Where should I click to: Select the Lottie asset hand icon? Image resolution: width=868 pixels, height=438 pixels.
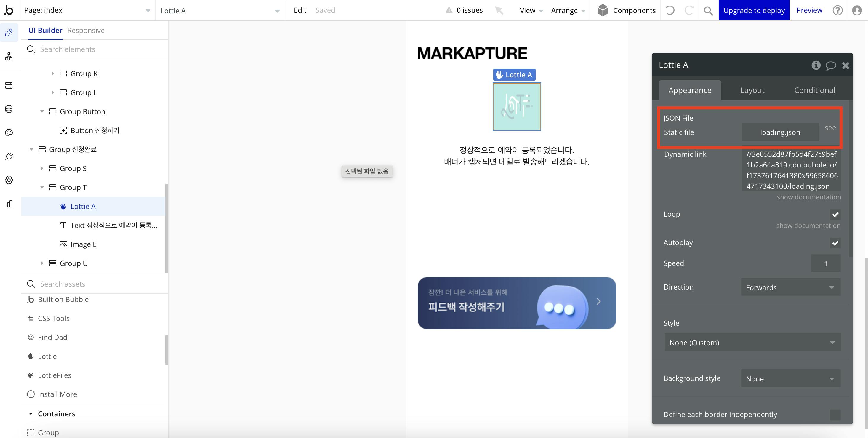coord(31,356)
